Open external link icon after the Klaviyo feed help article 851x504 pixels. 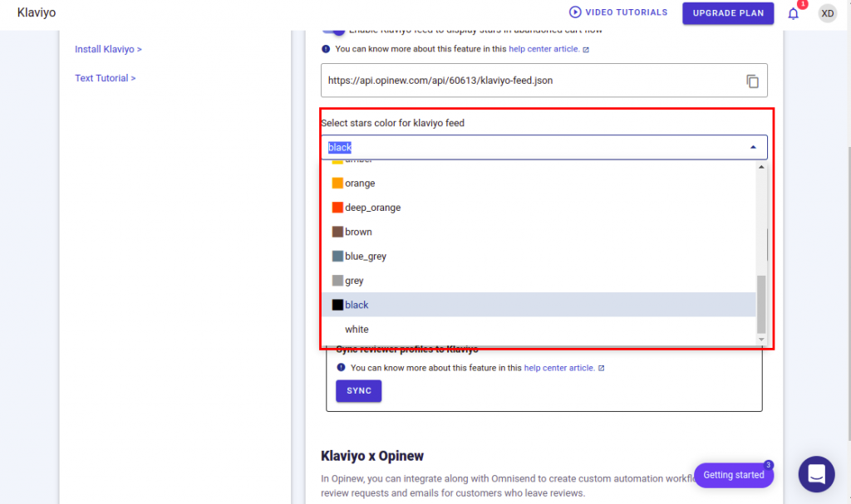586,49
